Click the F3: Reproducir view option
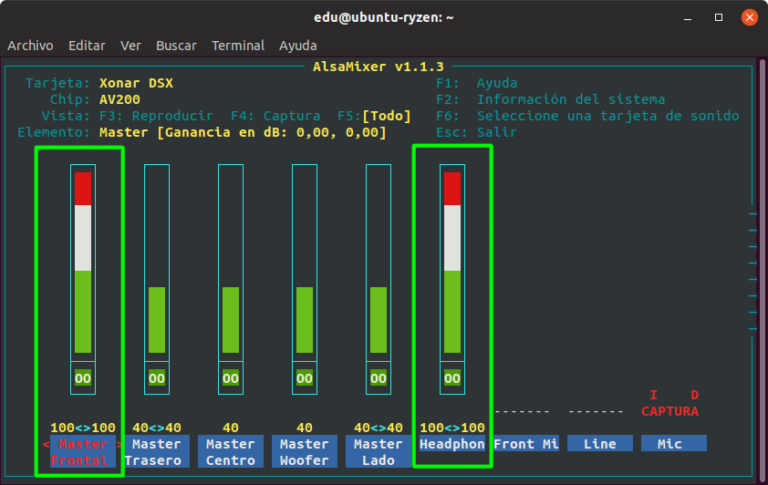The width and height of the screenshot is (768, 485). coord(156,116)
